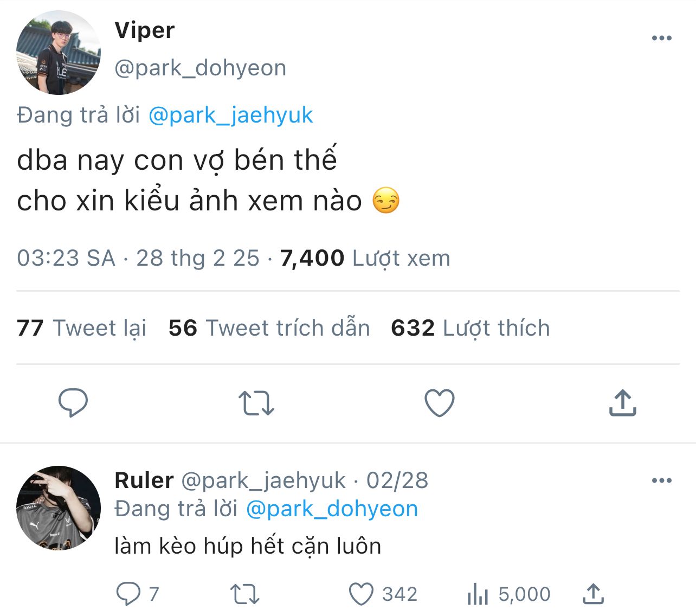Reply to Ruler's tweet
This screenshot has height=616, width=696.
click(x=129, y=594)
